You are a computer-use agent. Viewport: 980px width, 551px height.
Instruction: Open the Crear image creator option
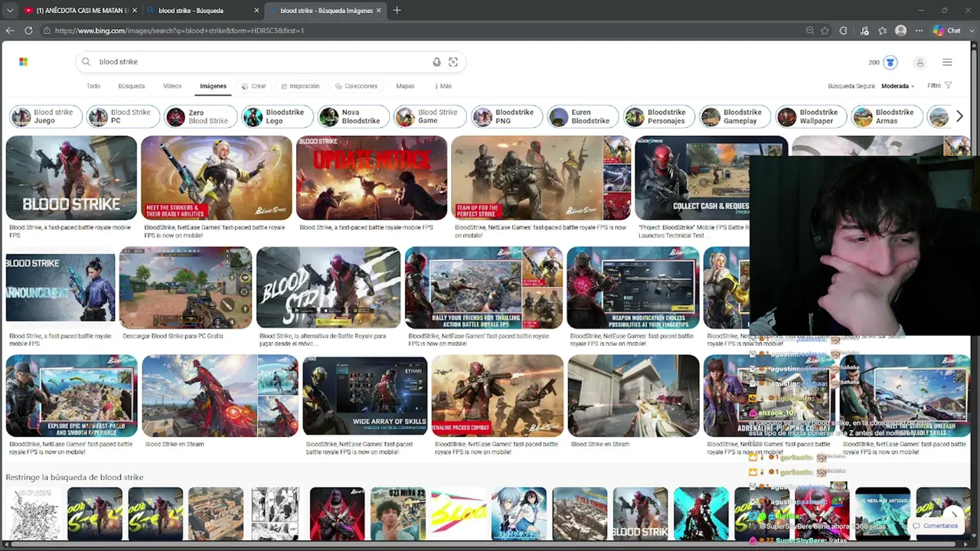[254, 86]
